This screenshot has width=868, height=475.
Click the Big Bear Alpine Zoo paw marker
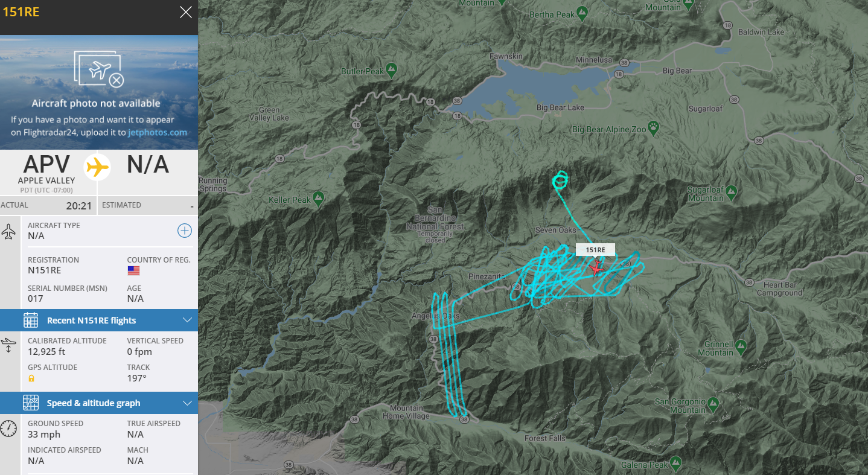coord(654,128)
